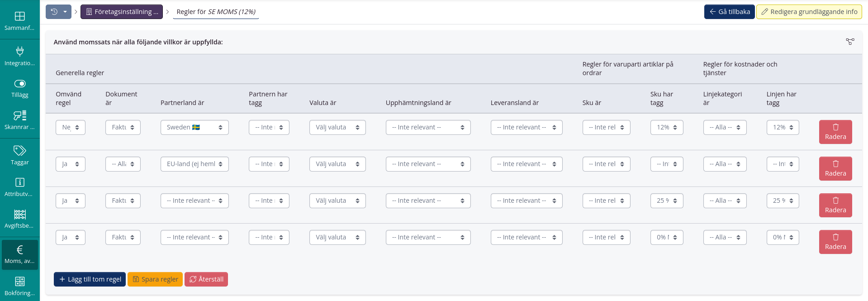Open the history dropdown arrow in breadcrumb
The height and width of the screenshot is (301, 868).
click(65, 12)
